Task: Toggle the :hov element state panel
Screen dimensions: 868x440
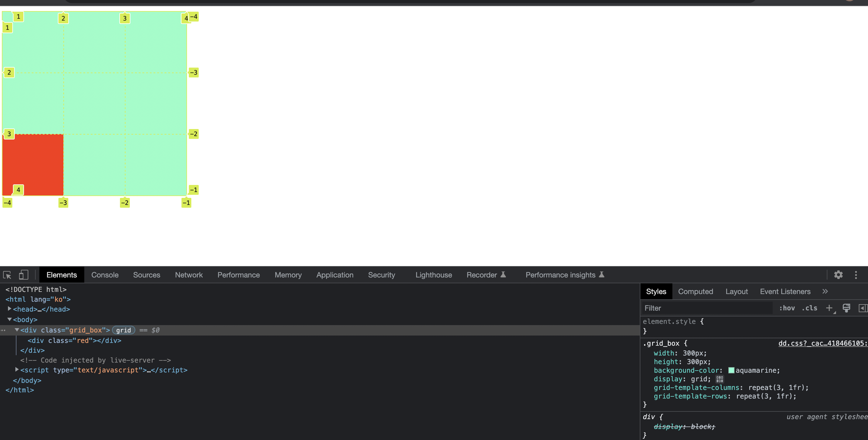Action: point(787,308)
